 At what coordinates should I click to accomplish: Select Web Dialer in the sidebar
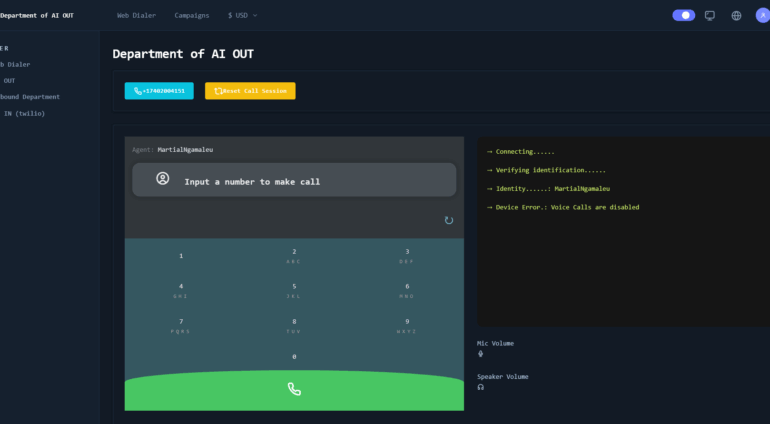pos(15,64)
